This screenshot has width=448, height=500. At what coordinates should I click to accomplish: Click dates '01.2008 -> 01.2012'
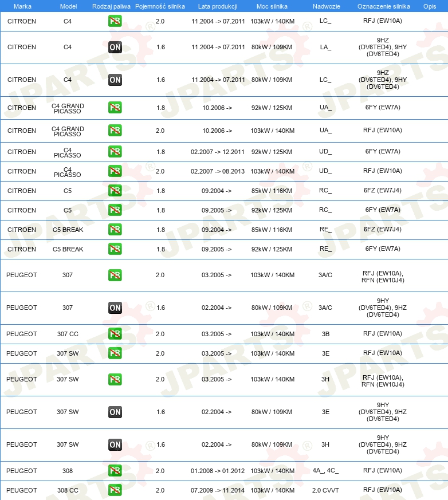coord(218,471)
